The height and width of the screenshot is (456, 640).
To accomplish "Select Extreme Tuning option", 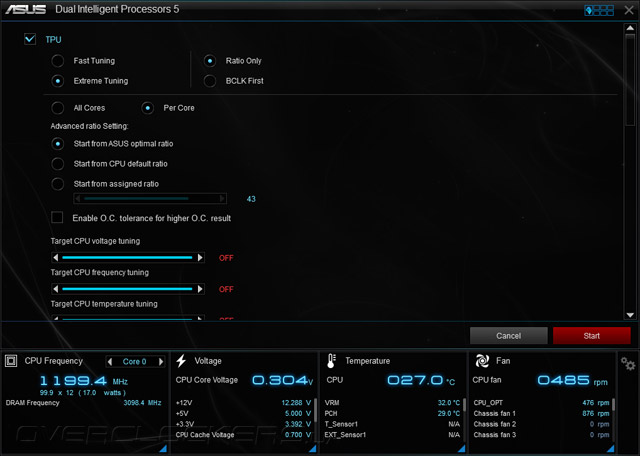I will (58, 81).
